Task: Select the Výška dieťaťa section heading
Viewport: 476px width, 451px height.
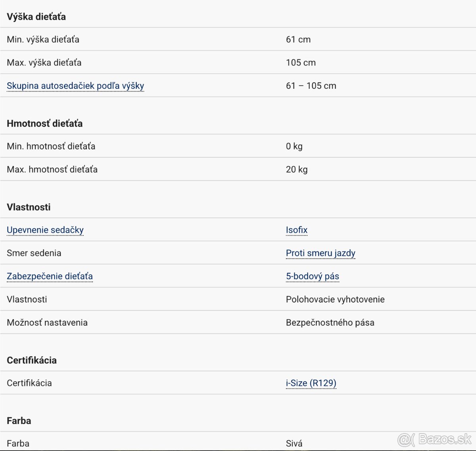Action: [x=36, y=17]
